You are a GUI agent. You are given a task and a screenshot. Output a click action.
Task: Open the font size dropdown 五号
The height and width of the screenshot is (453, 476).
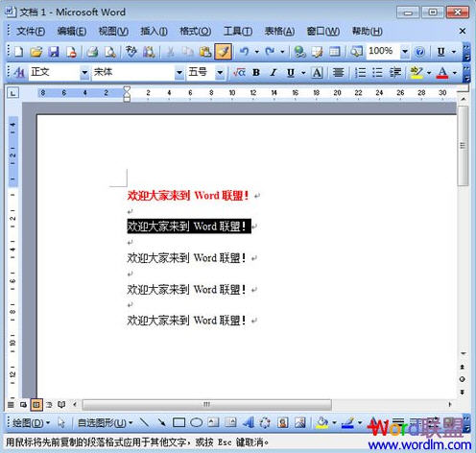(220, 73)
